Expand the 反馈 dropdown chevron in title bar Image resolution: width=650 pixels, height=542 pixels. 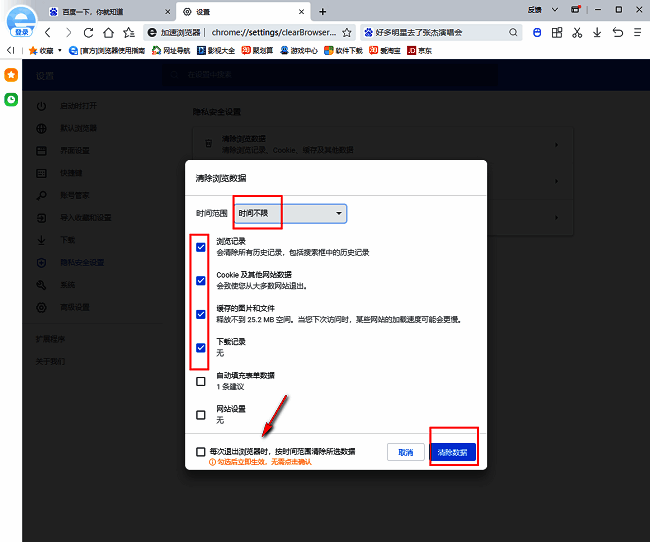click(x=555, y=10)
